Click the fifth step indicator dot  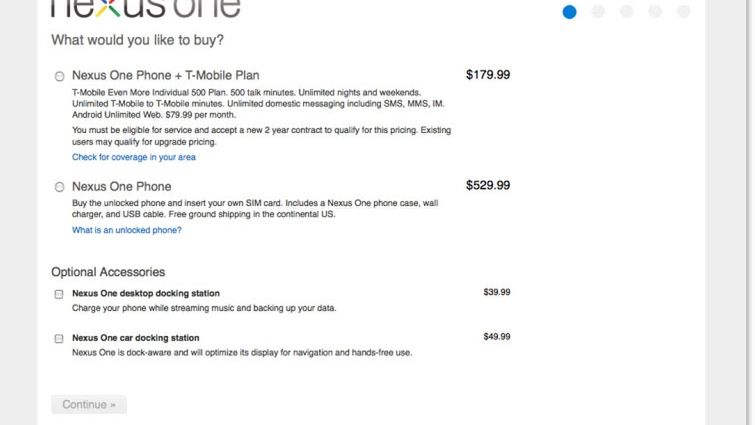[683, 12]
